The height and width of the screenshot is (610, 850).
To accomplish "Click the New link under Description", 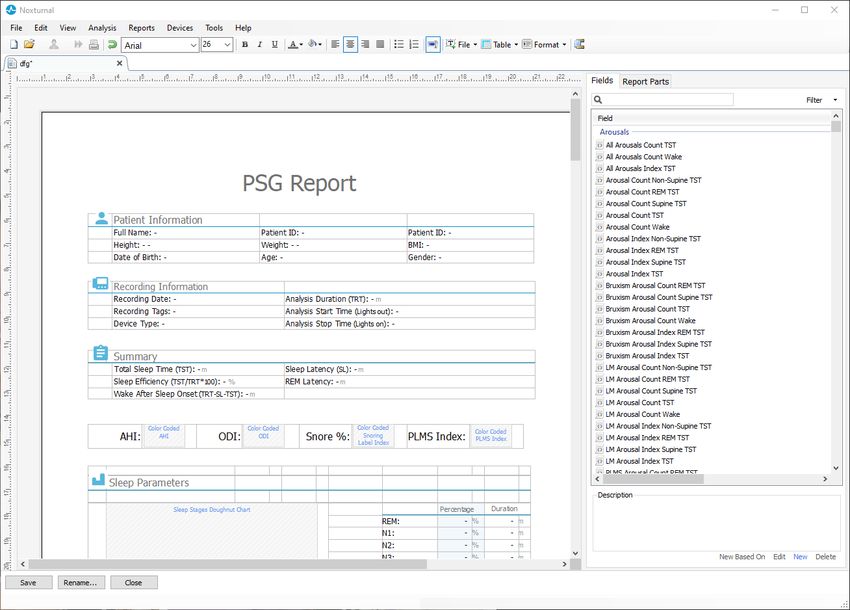I will (800, 557).
